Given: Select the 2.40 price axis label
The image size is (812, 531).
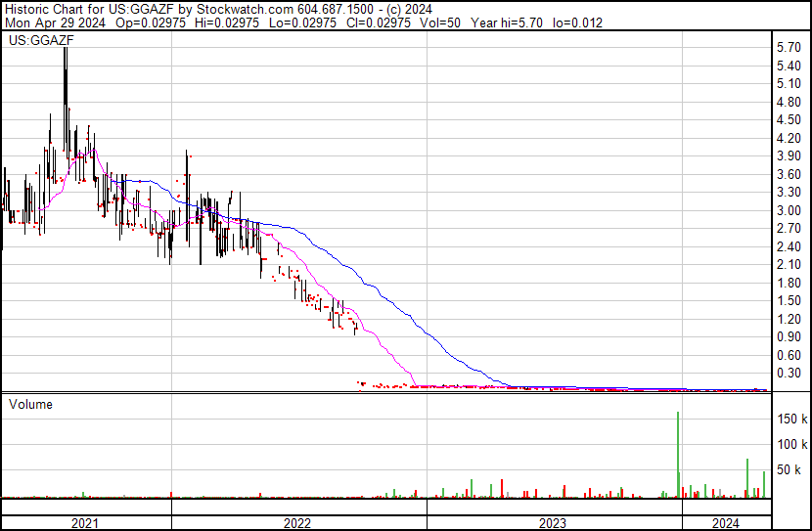Looking at the screenshot, I should click(789, 246).
